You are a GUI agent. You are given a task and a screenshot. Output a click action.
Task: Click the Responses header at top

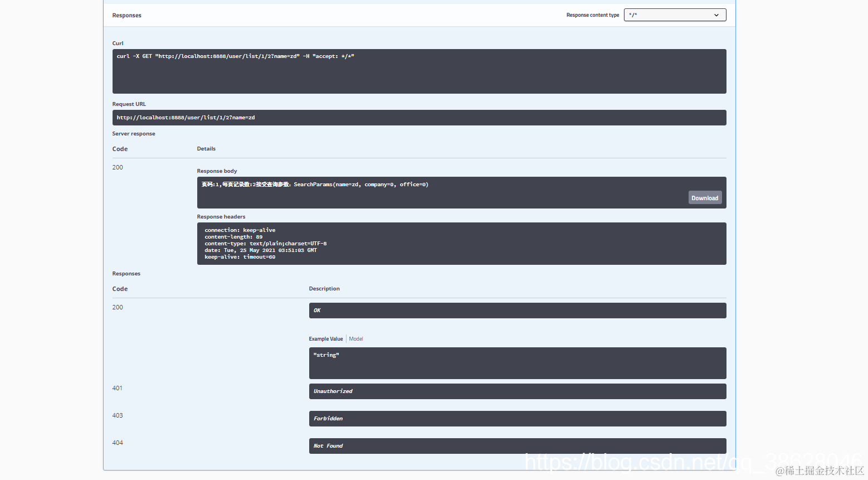click(x=126, y=16)
